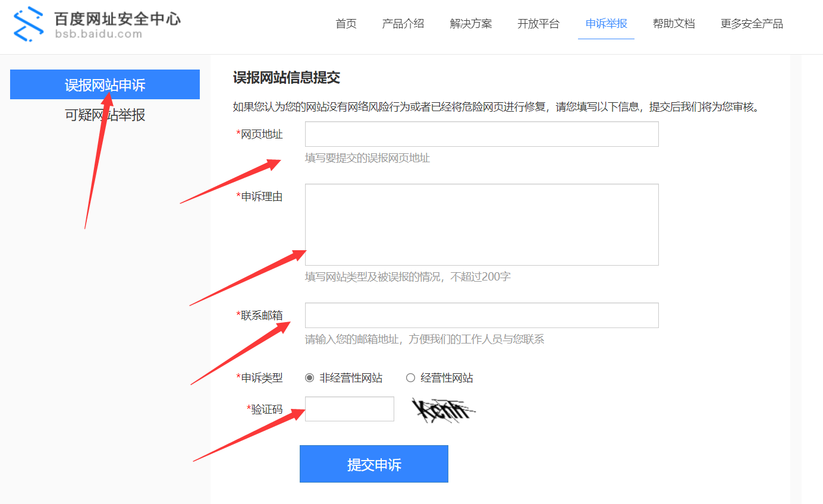Screen dimensions: 823x504
Task: Go to 解决方案 in top navigation
Action: click(471, 24)
